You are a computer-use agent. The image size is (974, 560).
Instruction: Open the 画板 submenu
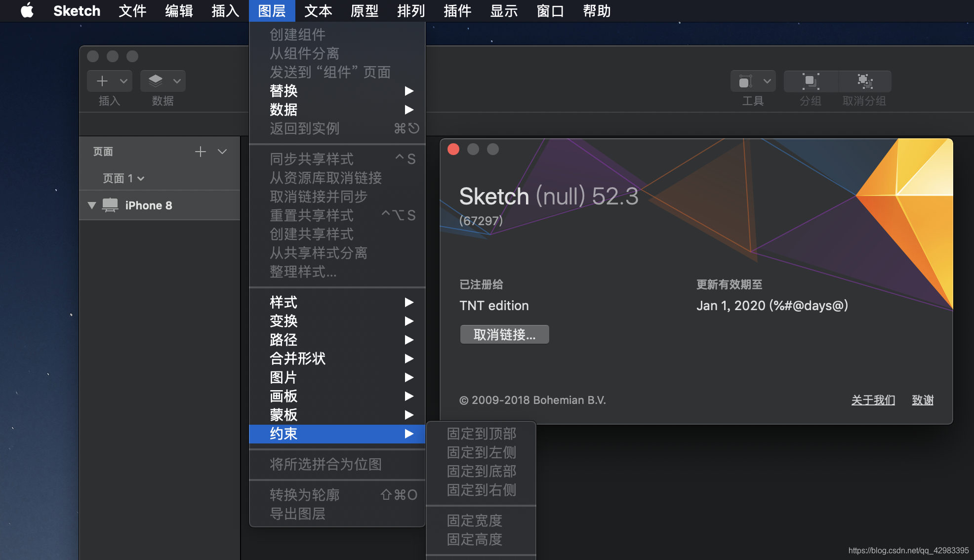click(x=337, y=396)
